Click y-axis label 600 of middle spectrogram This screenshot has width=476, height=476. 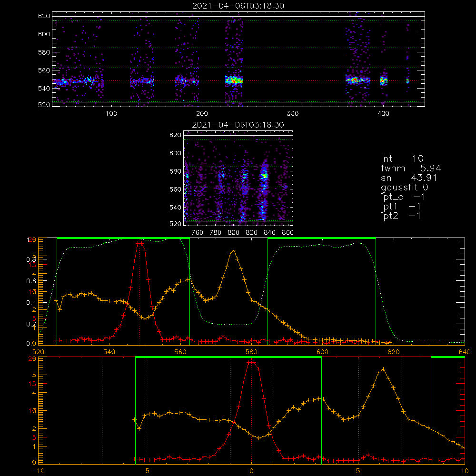[x=176, y=153]
